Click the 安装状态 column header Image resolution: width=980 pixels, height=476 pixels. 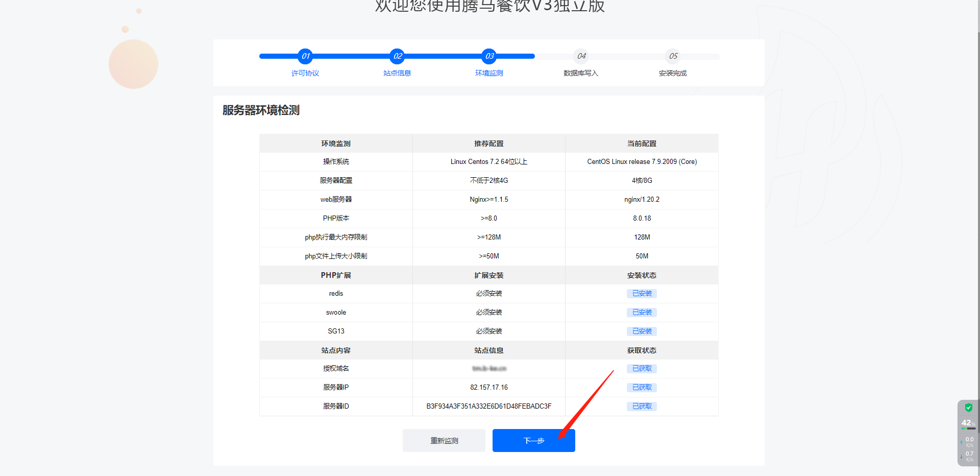(642, 275)
